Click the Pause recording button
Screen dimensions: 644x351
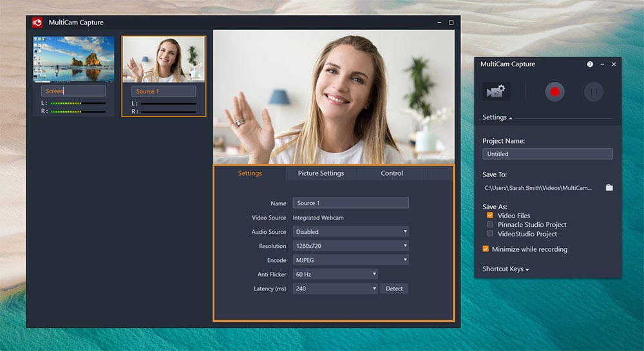tap(594, 91)
